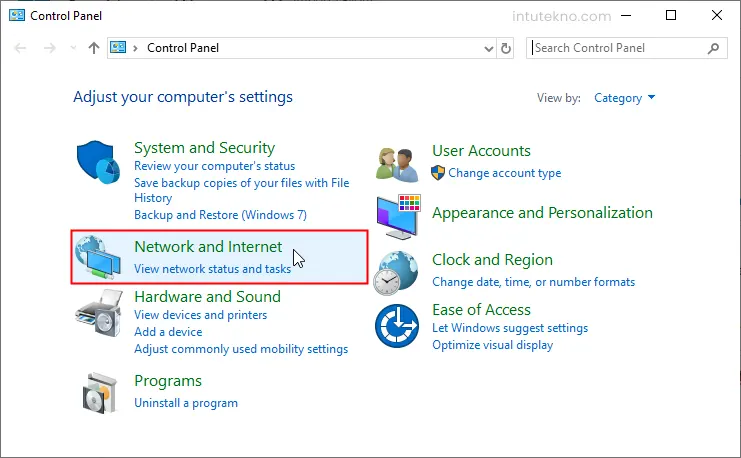The height and width of the screenshot is (458, 741).
Task: Open Save backup copies with File History
Action: click(x=241, y=190)
